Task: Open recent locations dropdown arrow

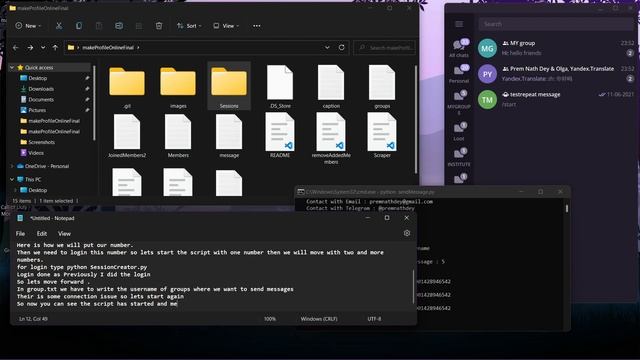Action: (43, 48)
